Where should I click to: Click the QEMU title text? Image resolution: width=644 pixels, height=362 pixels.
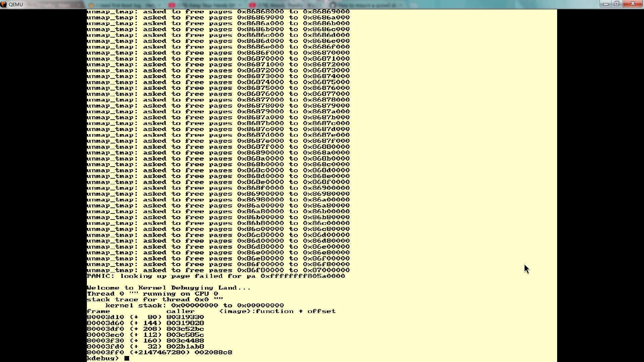(16, 4)
